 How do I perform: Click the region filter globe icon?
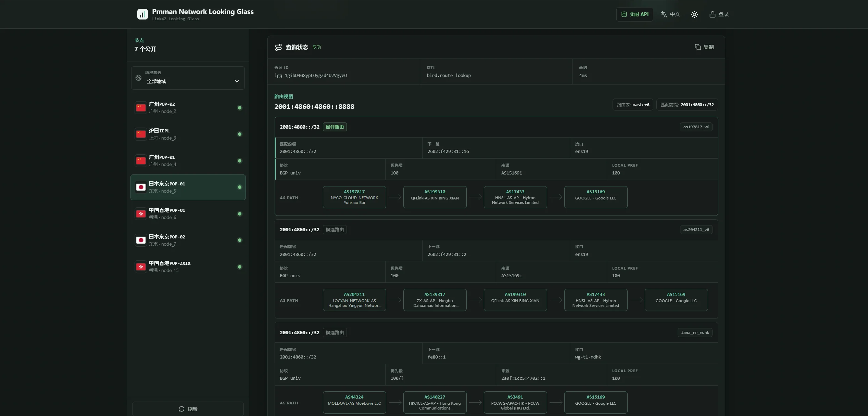139,78
